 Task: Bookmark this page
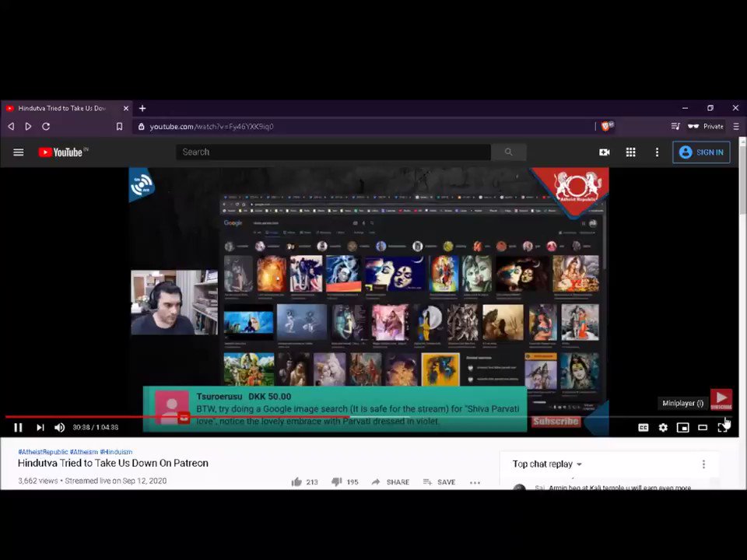tap(119, 126)
